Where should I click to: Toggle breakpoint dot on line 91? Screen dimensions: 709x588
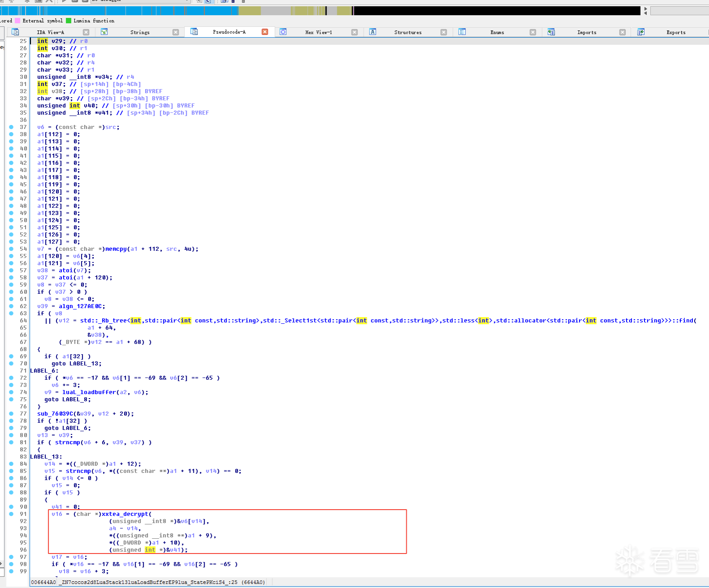11,514
